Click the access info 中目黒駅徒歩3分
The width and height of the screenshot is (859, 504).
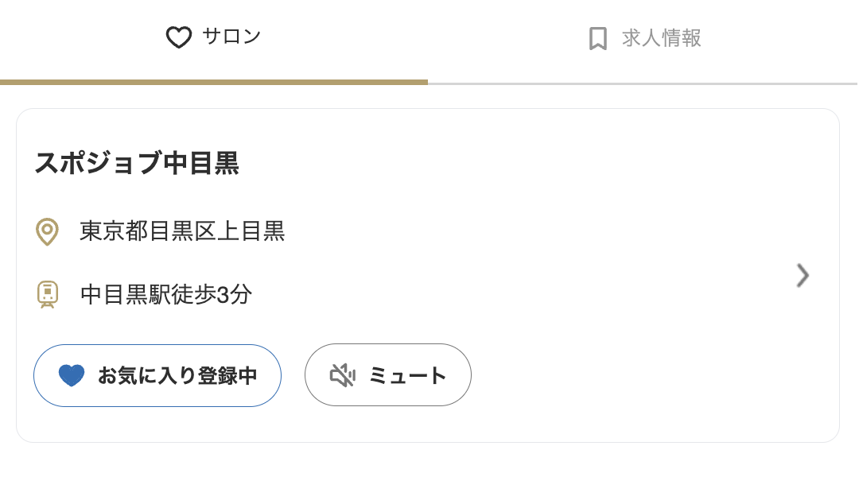coord(165,294)
